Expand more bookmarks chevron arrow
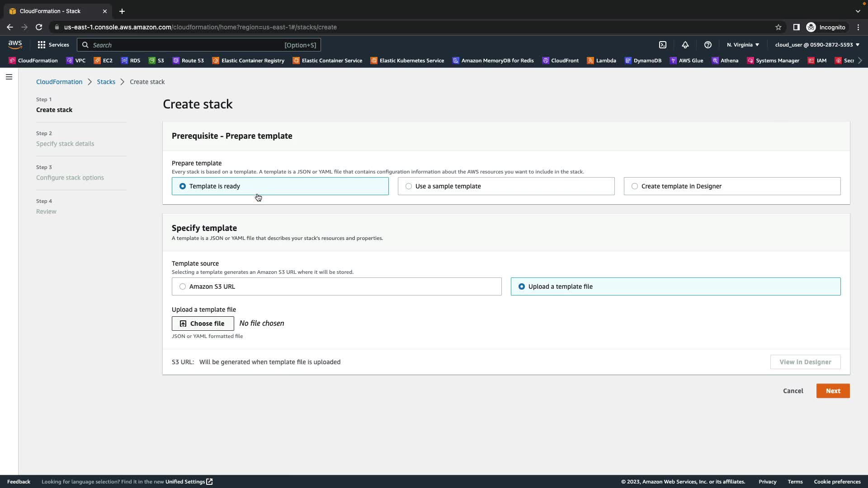Image resolution: width=868 pixels, height=488 pixels. click(x=860, y=61)
